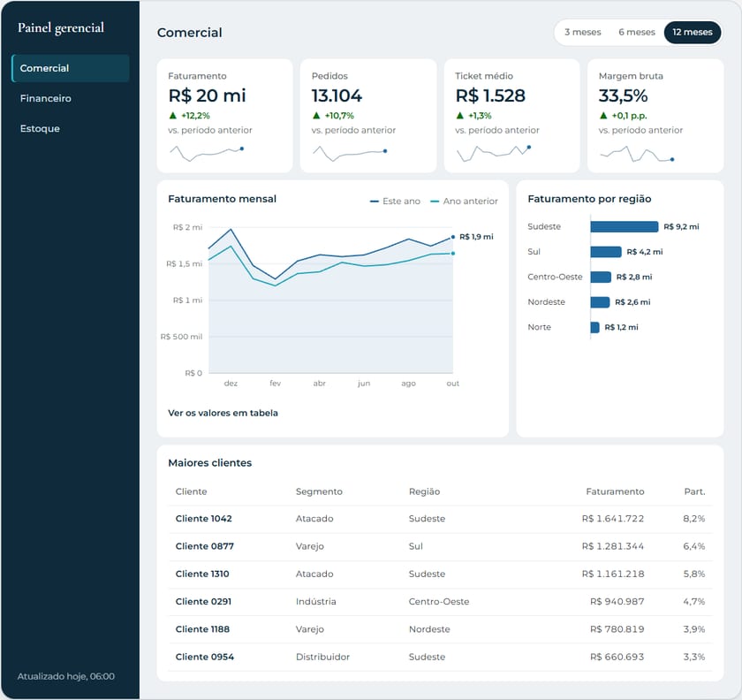The image size is (742, 700).
Task: Click the green up-triangle in the Pedidos card
Action: point(316,115)
